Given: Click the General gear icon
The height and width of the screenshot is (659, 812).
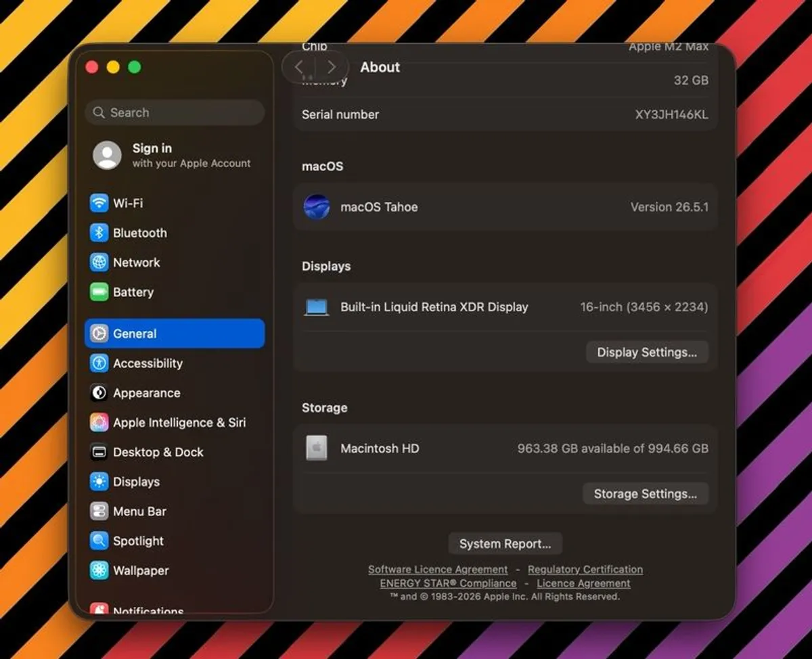Looking at the screenshot, I should (x=99, y=334).
